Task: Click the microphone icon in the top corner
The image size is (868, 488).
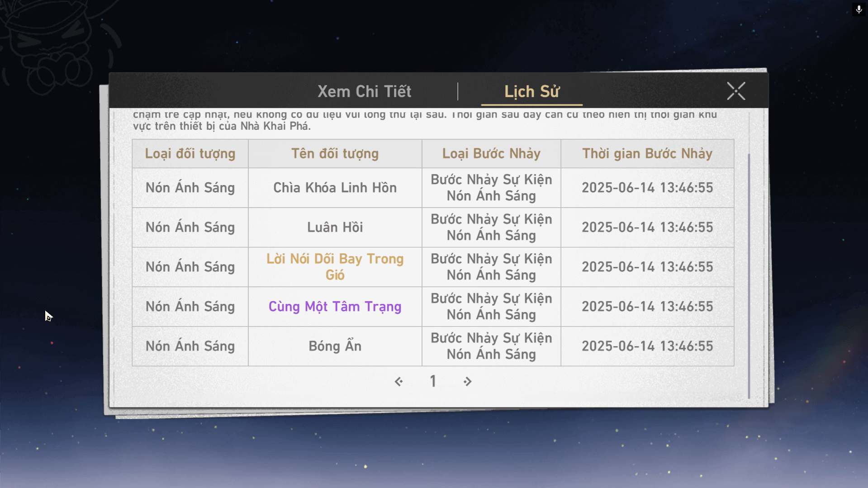Action: click(859, 9)
